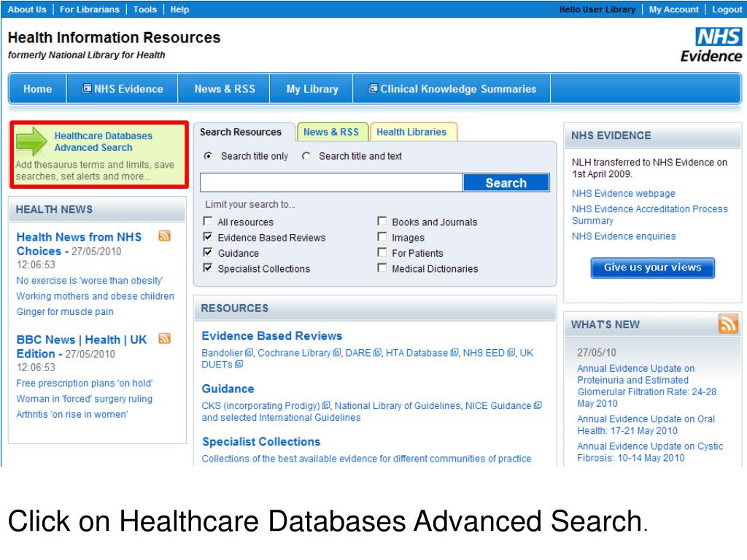Check the Books and Journals checkbox
Image resolution: width=747 pixels, height=560 pixels.
[x=382, y=221]
